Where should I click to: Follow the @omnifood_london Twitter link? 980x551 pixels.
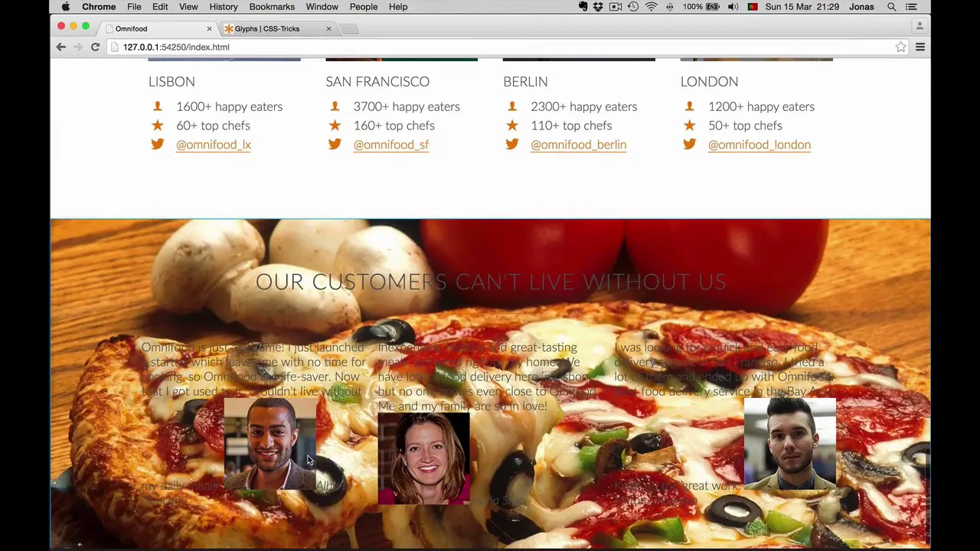pos(759,145)
